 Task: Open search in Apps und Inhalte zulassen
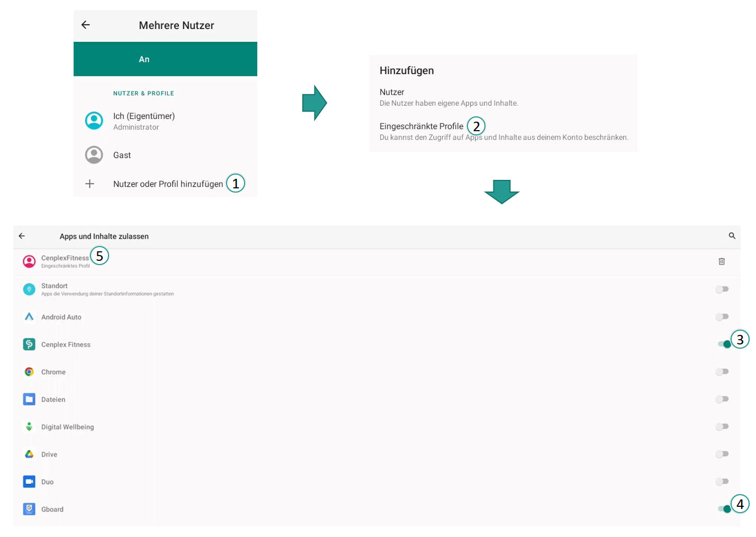point(732,236)
